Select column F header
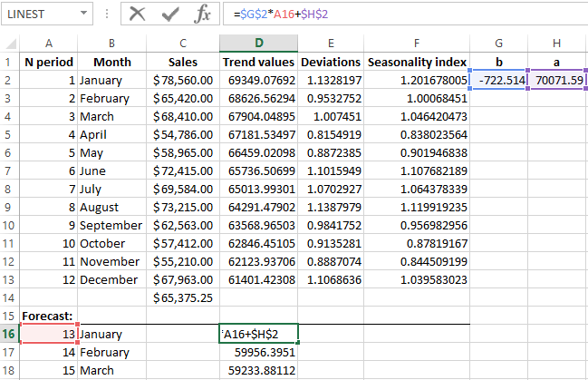 [x=417, y=44]
